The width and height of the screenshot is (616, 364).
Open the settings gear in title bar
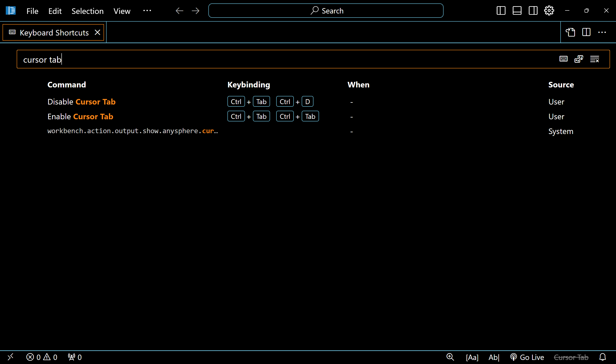point(549,10)
